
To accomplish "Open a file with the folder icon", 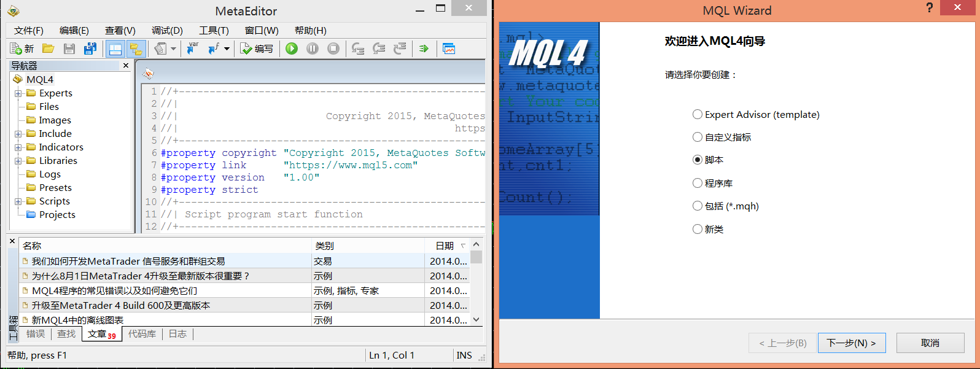I will (49, 49).
